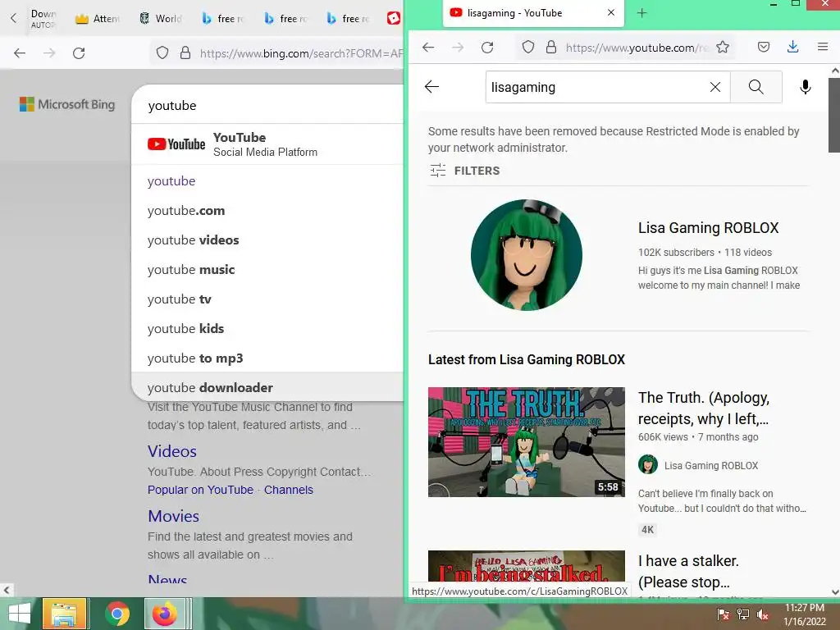Select the youtube.com suggestion
Image resolution: width=840 pixels, height=630 pixels.
268,211
